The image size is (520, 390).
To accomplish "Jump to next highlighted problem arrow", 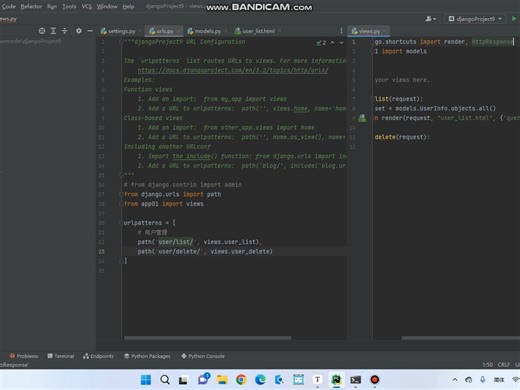I will [x=341, y=43].
